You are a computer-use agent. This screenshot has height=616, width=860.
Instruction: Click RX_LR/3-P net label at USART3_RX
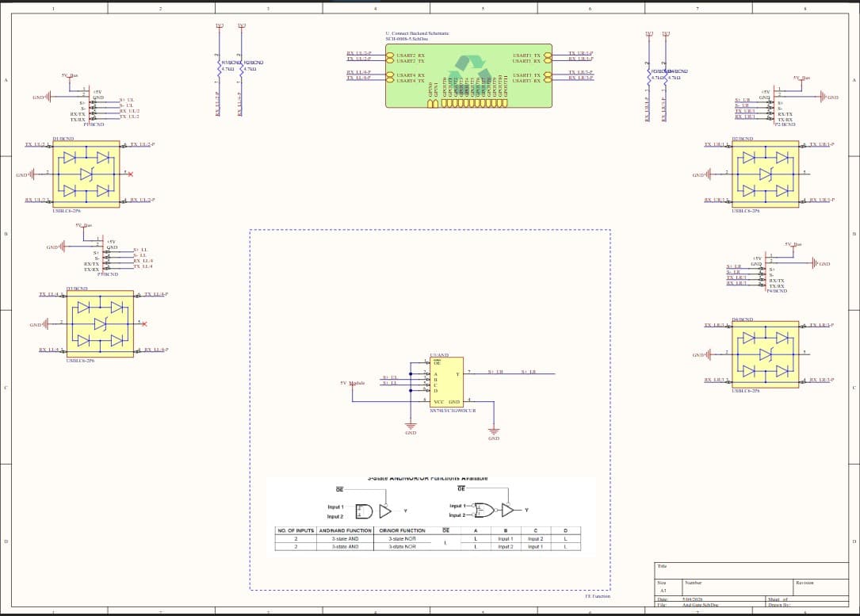pos(581,78)
